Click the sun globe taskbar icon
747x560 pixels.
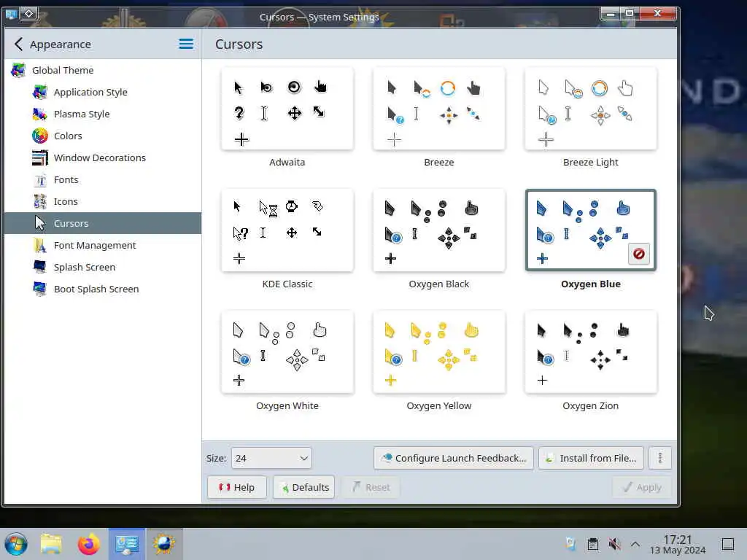pyautogui.click(x=164, y=544)
